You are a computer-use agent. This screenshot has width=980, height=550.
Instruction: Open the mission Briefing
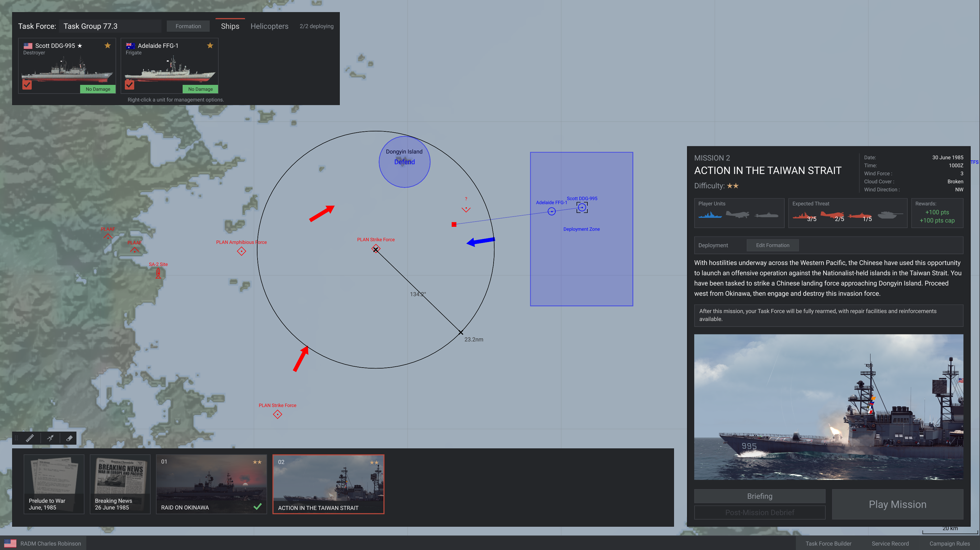click(x=759, y=496)
